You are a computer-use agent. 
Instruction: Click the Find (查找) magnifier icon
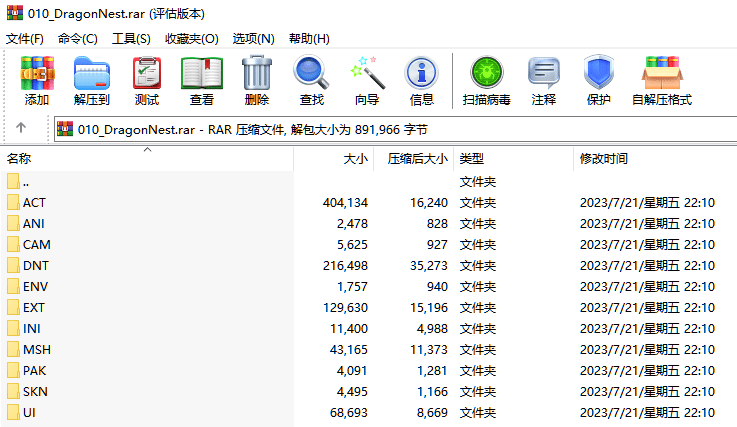click(x=311, y=73)
